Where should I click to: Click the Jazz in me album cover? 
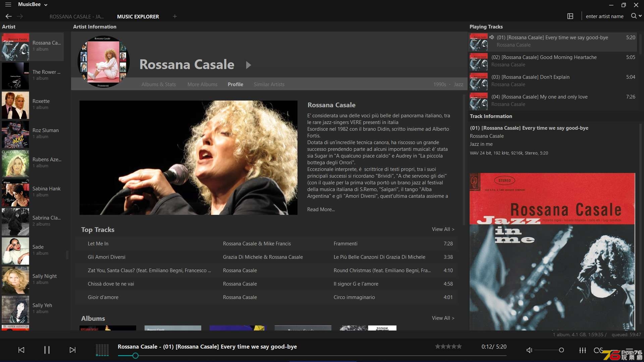(x=552, y=252)
